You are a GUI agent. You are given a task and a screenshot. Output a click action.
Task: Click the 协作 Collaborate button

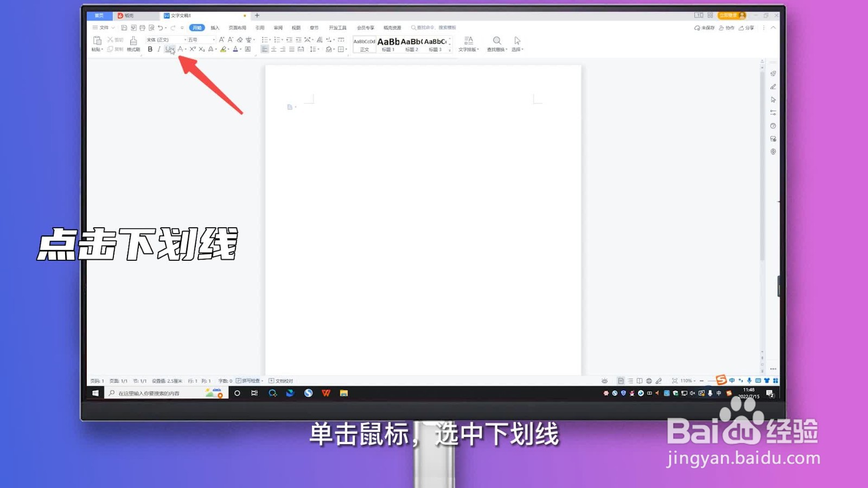point(726,28)
